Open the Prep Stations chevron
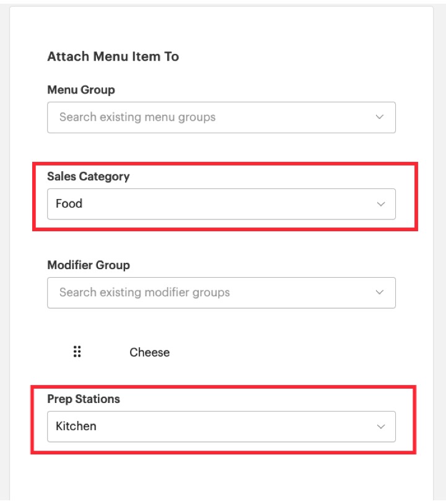Screen dimensions: 446x504 pos(381,427)
